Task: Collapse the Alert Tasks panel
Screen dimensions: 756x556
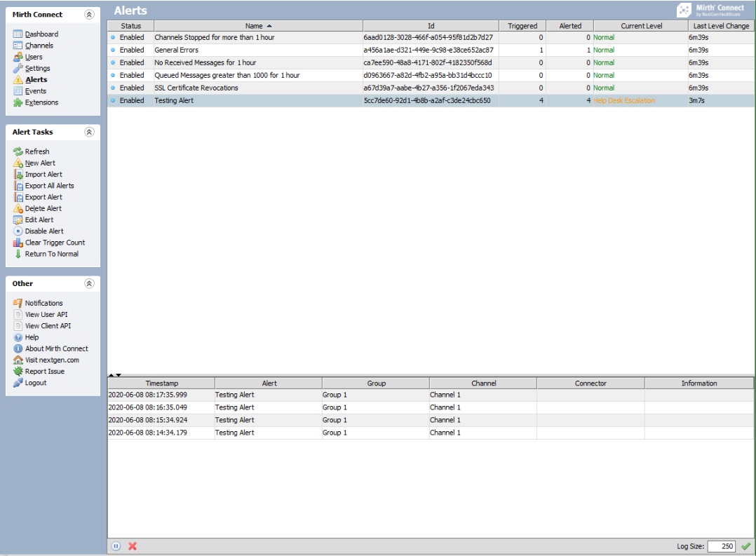Action: (89, 132)
